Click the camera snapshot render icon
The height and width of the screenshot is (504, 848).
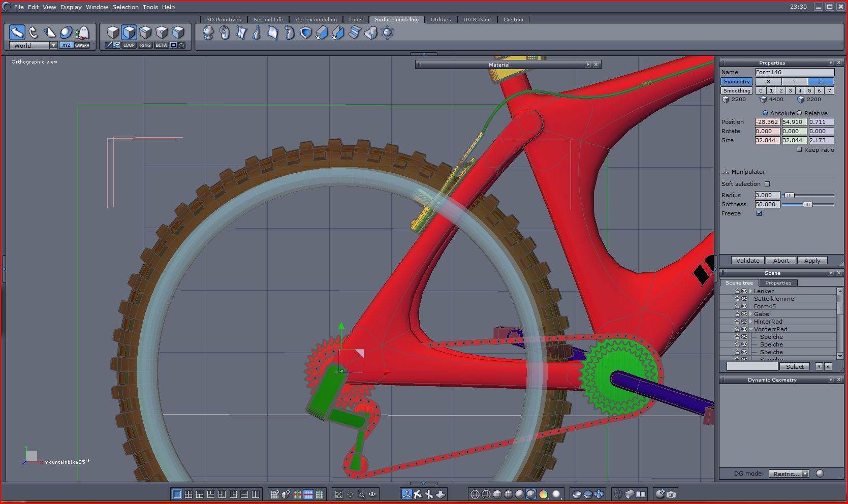tap(671, 494)
